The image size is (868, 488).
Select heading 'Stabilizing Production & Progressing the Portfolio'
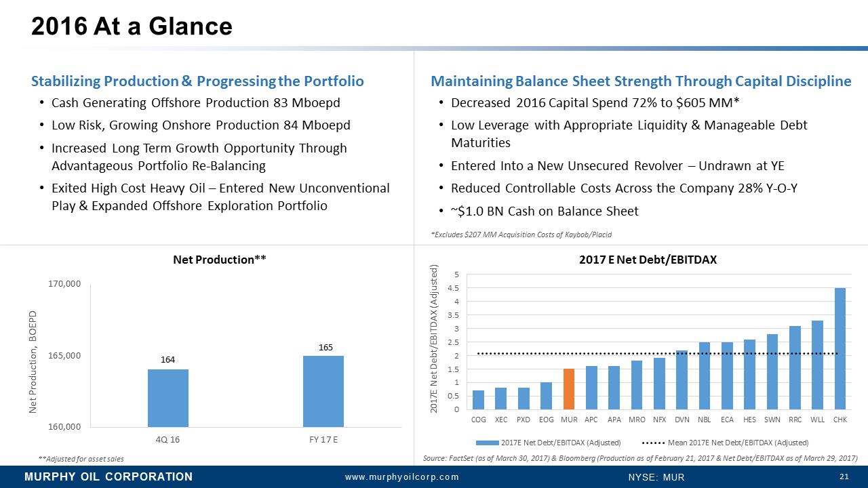(197, 81)
